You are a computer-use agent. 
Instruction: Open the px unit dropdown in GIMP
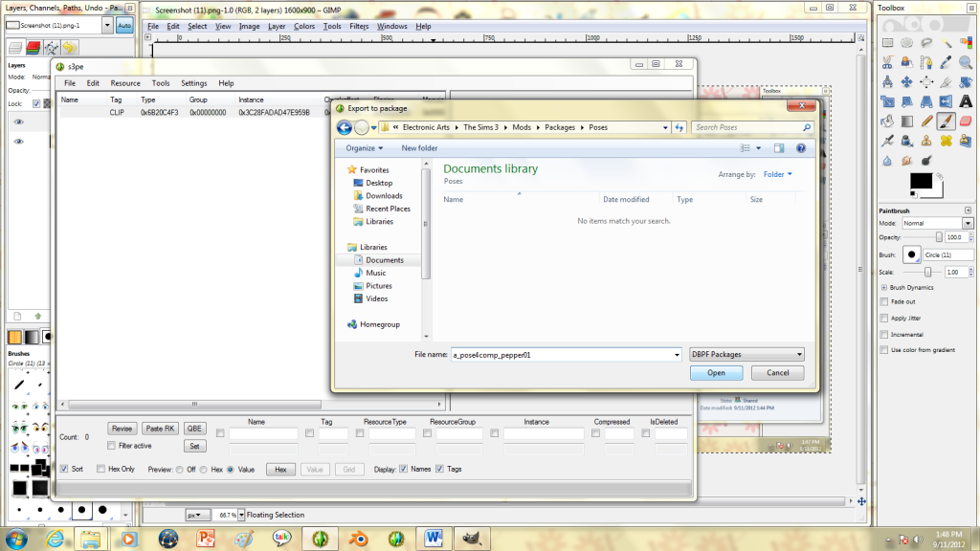197,515
